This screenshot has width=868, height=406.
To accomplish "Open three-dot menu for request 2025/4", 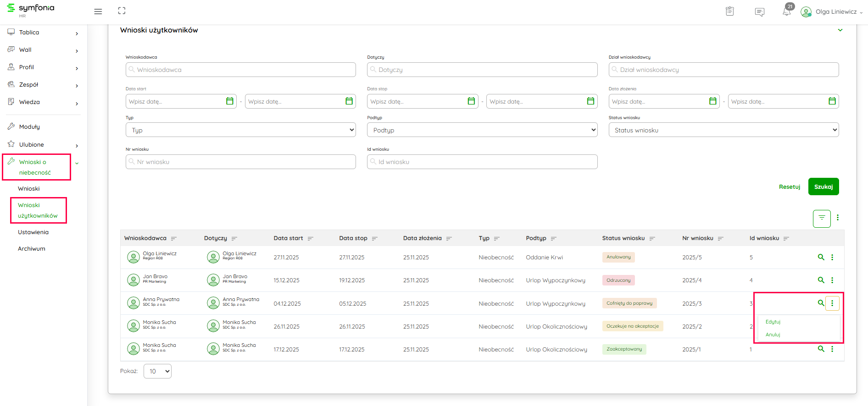I will (x=832, y=280).
